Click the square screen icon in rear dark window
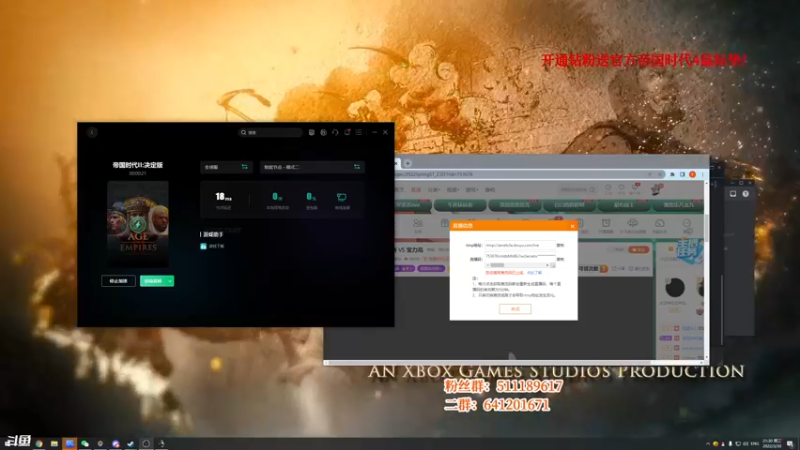Viewport: 800px width, 450px height. point(733,194)
